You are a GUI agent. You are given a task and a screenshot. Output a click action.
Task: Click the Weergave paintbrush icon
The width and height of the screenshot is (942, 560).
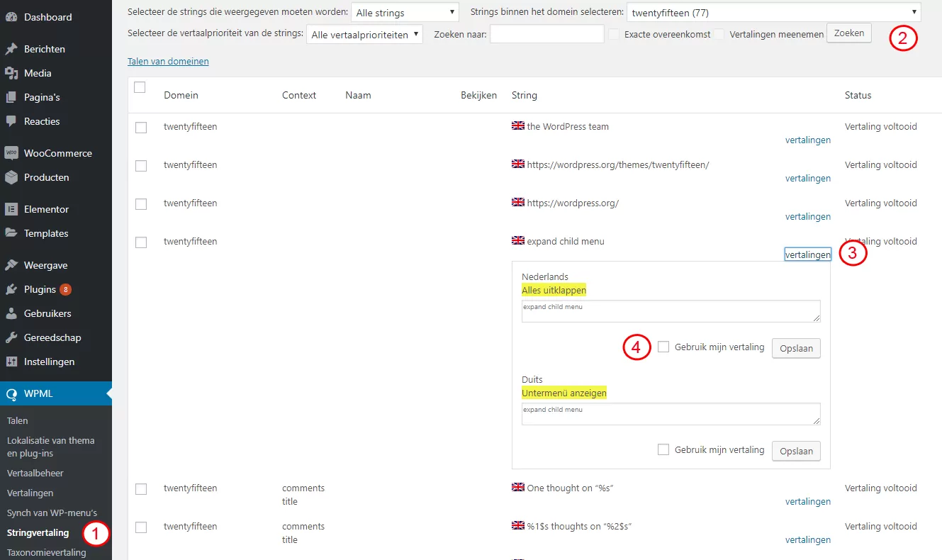11,265
